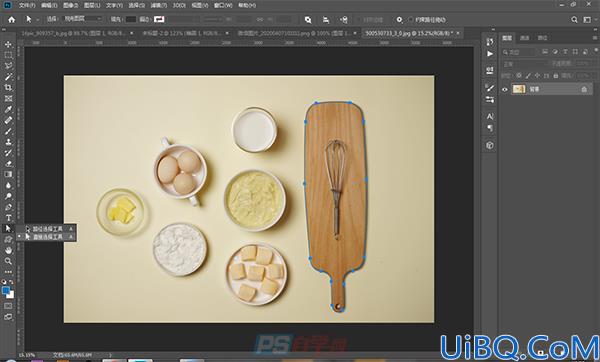
Task: Click the stroke color swatch in options bar
Action: coord(159,19)
